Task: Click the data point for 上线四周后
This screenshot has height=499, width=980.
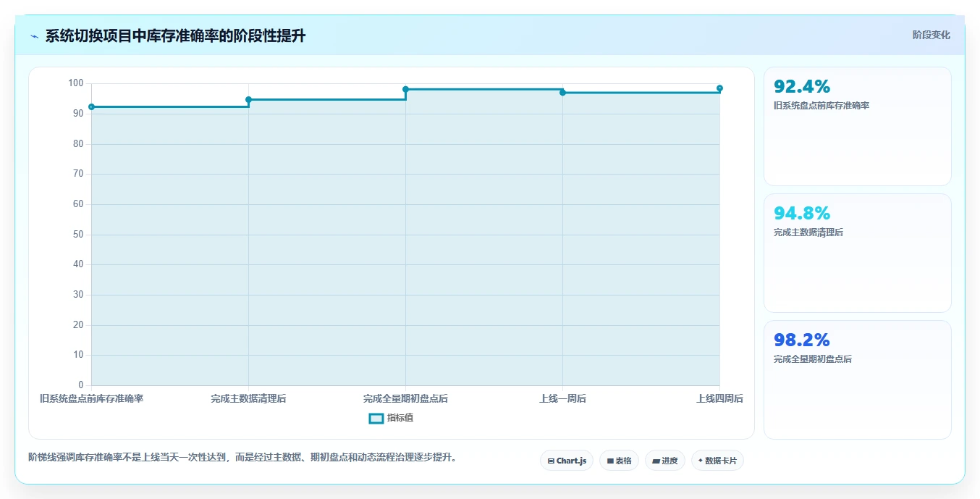Action: click(x=719, y=88)
